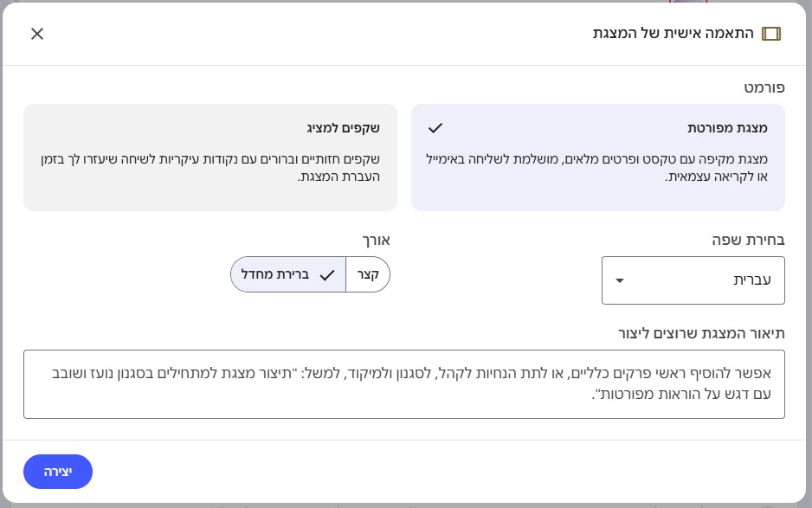Click the תיאור המצגת שרוצים ליצור label

coord(701,333)
